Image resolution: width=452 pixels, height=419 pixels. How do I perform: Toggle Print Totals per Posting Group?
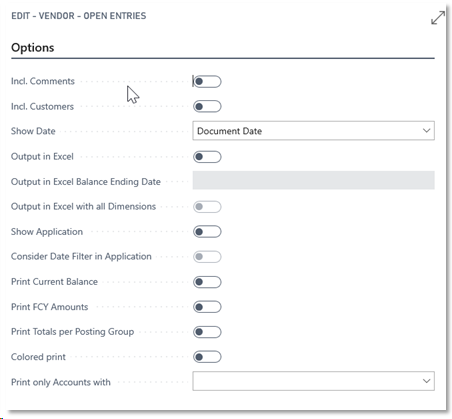pos(207,332)
